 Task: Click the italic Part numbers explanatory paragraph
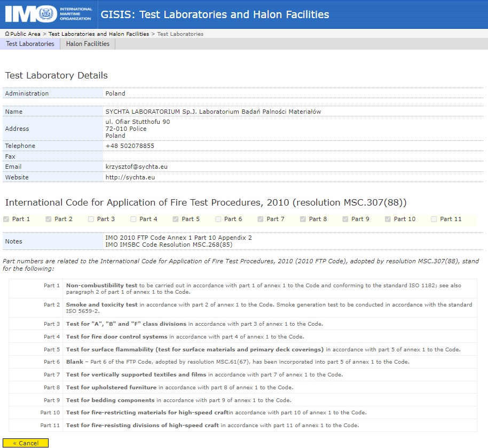(241, 265)
